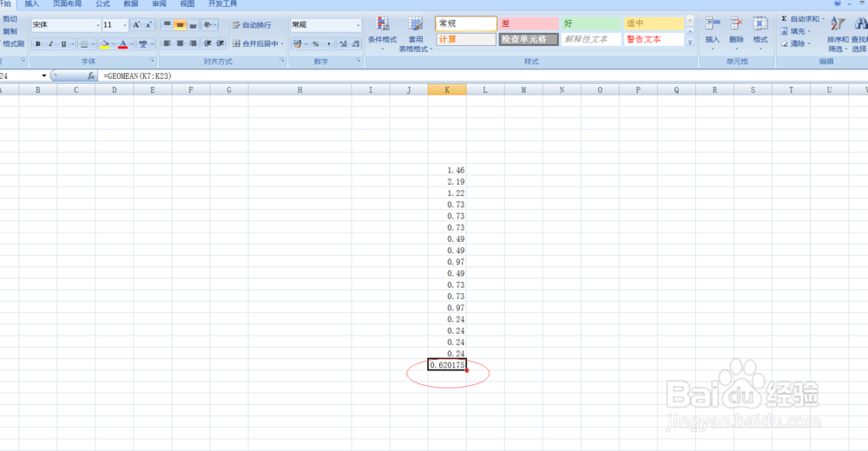Open the font size dropdown
The width and height of the screenshot is (868, 451).
(x=124, y=25)
